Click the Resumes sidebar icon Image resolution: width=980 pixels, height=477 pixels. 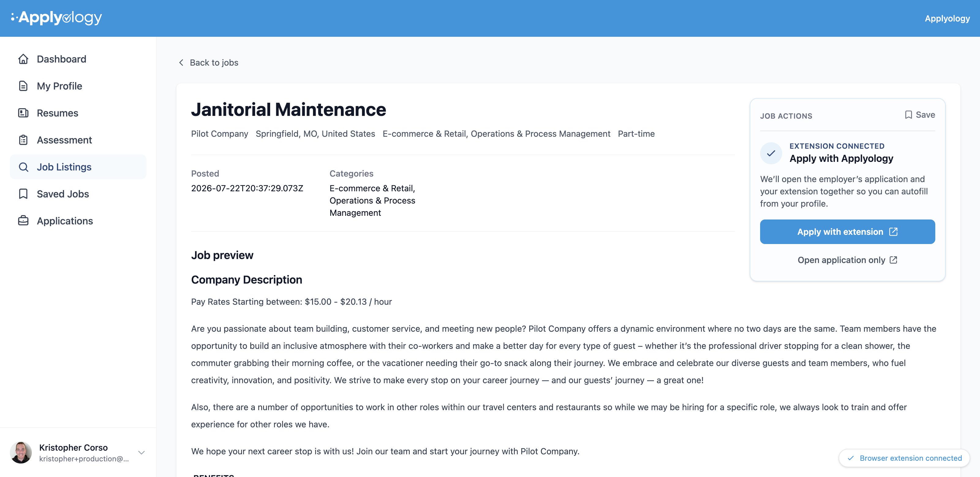coord(23,113)
